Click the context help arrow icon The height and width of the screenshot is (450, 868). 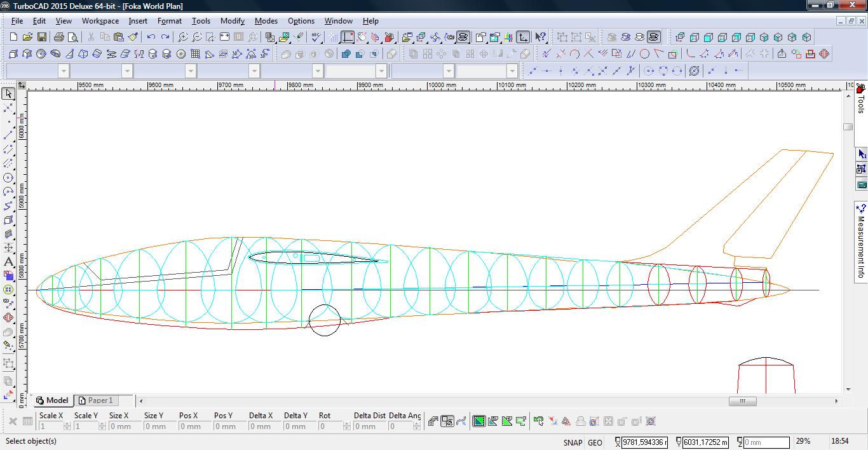pyautogui.click(x=540, y=37)
